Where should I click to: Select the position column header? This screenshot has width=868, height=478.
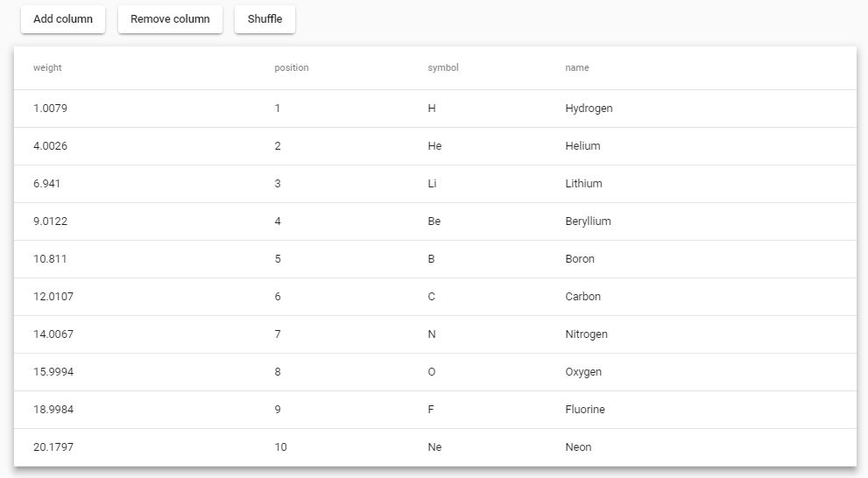[292, 67]
